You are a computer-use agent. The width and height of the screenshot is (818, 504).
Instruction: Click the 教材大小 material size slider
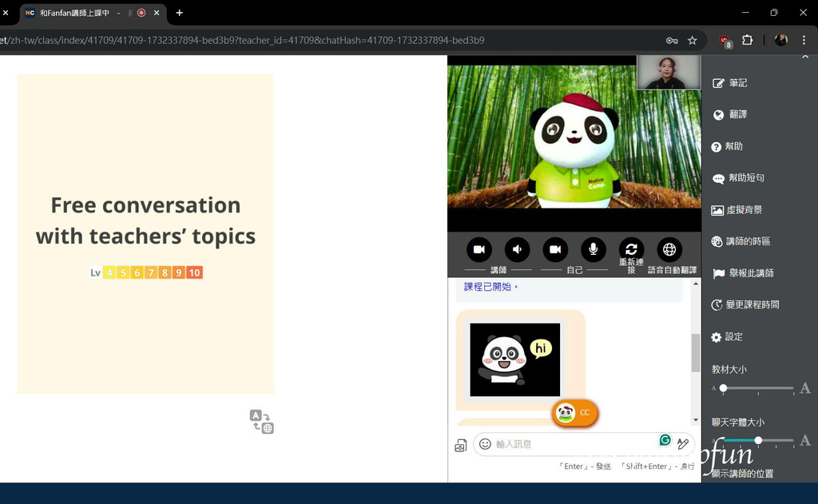[x=757, y=388]
